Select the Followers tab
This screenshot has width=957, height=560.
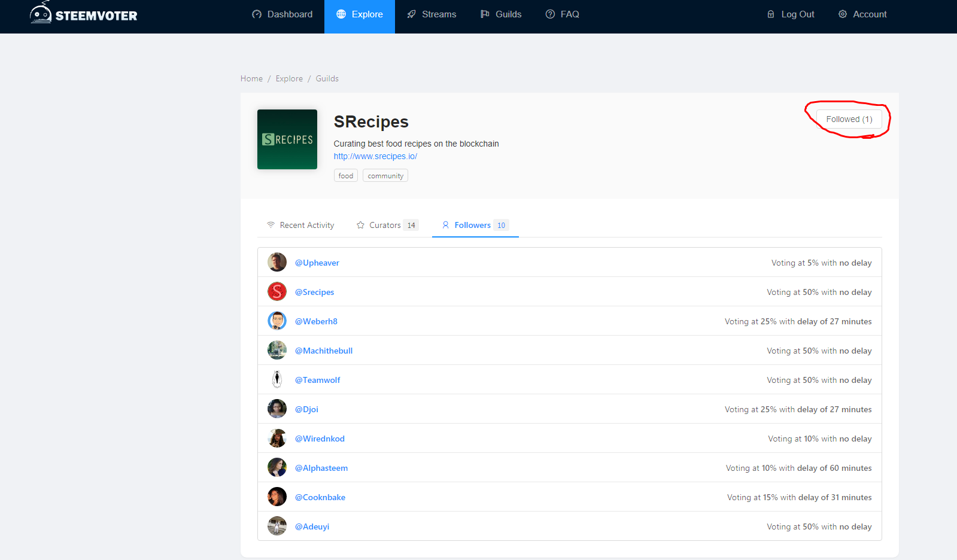click(x=475, y=225)
